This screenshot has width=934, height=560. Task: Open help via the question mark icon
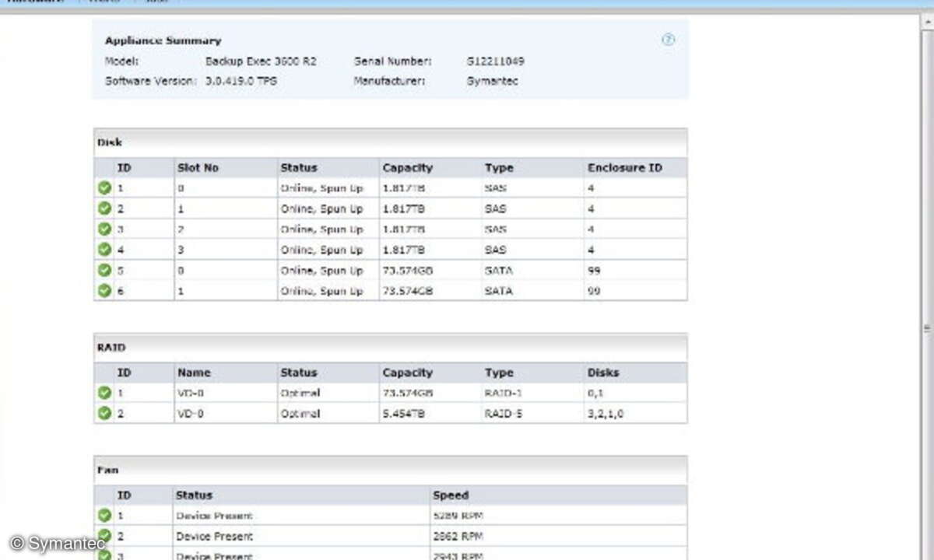[668, 40]
